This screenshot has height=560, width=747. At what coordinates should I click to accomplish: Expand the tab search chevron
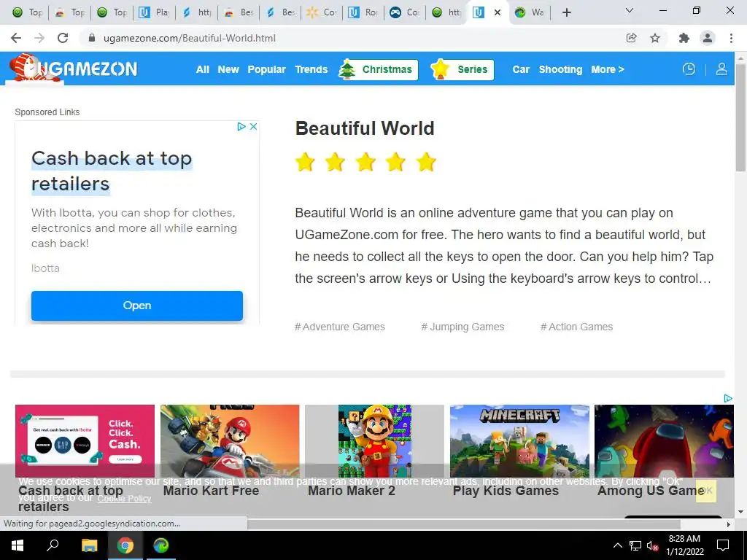coord(630,10)
